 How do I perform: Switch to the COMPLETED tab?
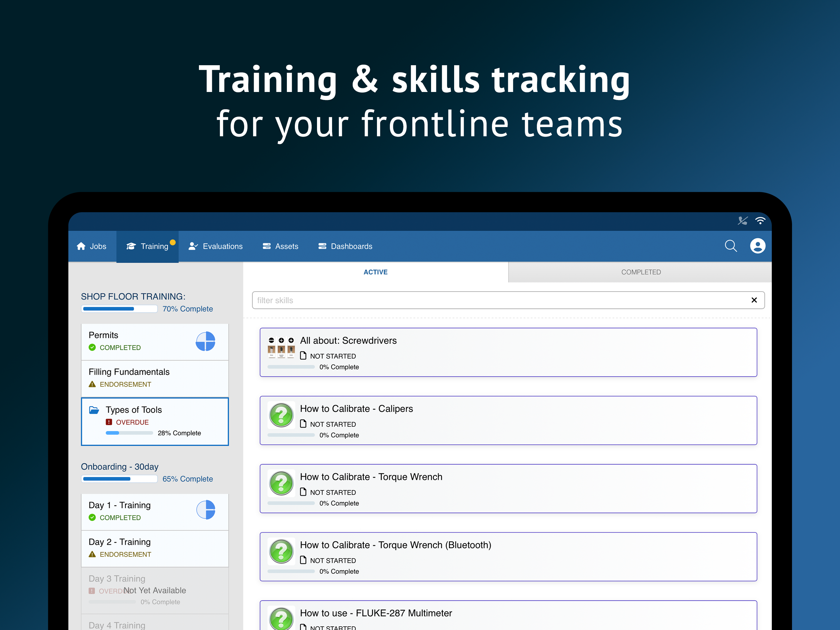[x=640, y=272]
